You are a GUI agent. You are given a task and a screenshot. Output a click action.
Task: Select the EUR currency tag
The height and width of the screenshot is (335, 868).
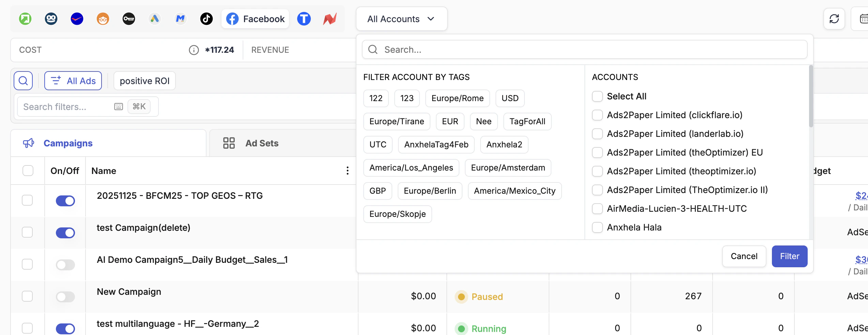tap(450, 122)
